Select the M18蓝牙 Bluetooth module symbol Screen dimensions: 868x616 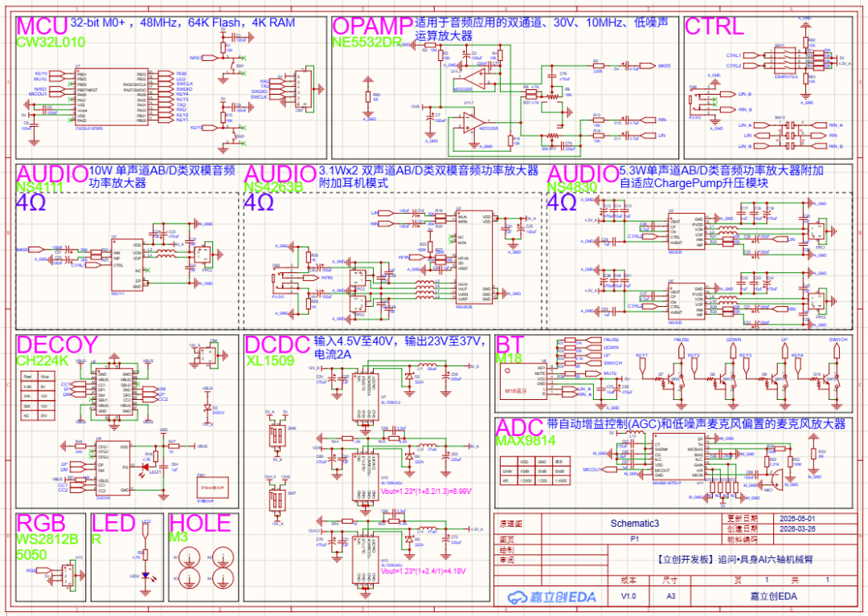pyautogui.click(x=523, y=381)
